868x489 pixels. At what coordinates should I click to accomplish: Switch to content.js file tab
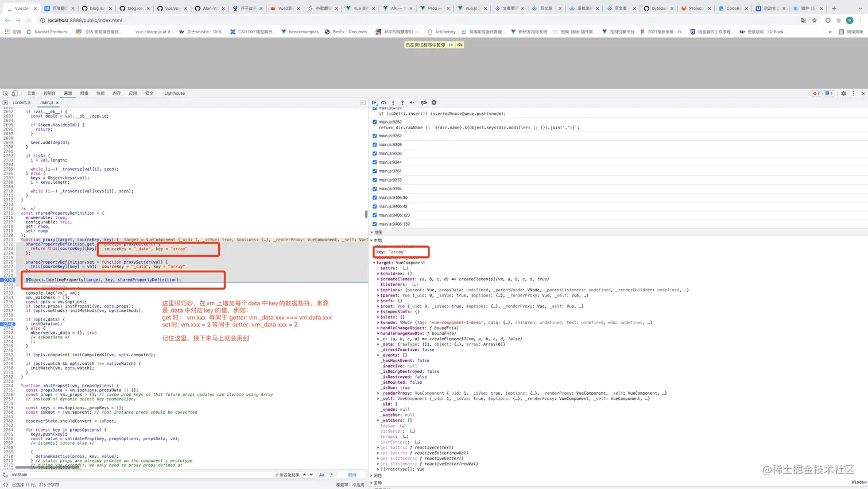pos(22,103)
